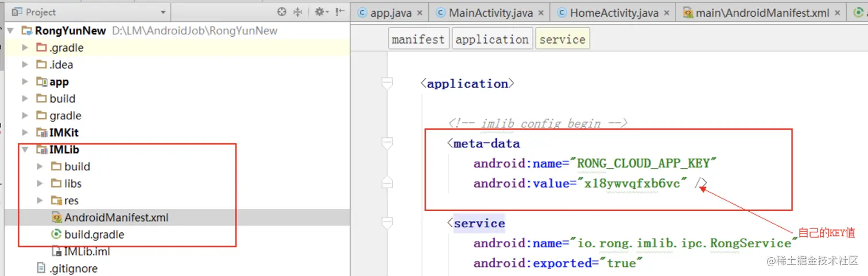Image resolution: width=868 pixels, height=276 pixels.
Task: Click the libs folder icon
Action: (56, 184)
